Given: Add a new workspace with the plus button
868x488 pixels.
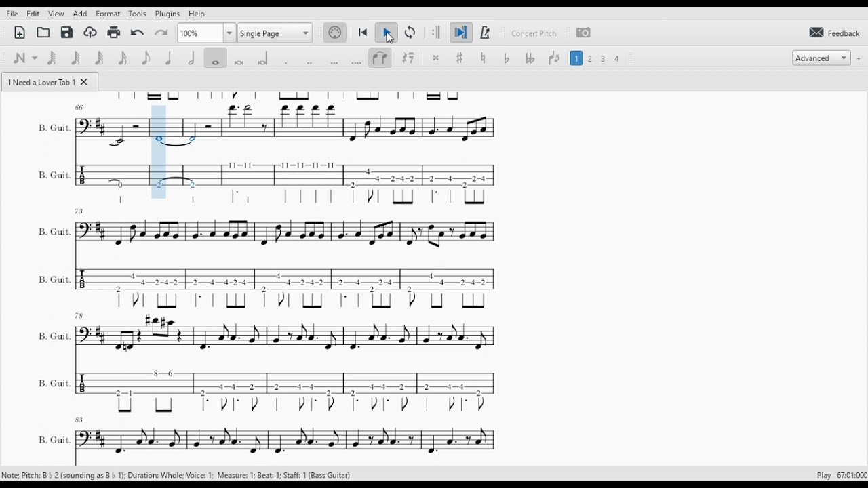Looking at the screenshot, I should click(x=859, y=59).
